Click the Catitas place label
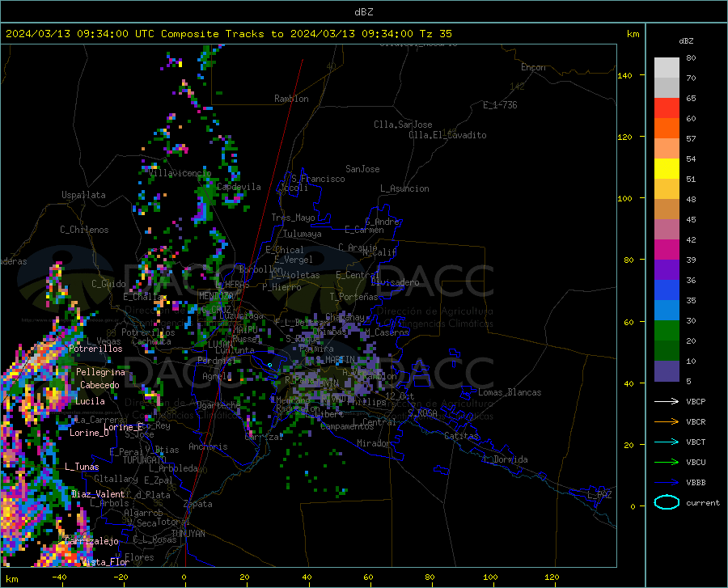The height and width of the screenshot is (588, 728). 461,436
